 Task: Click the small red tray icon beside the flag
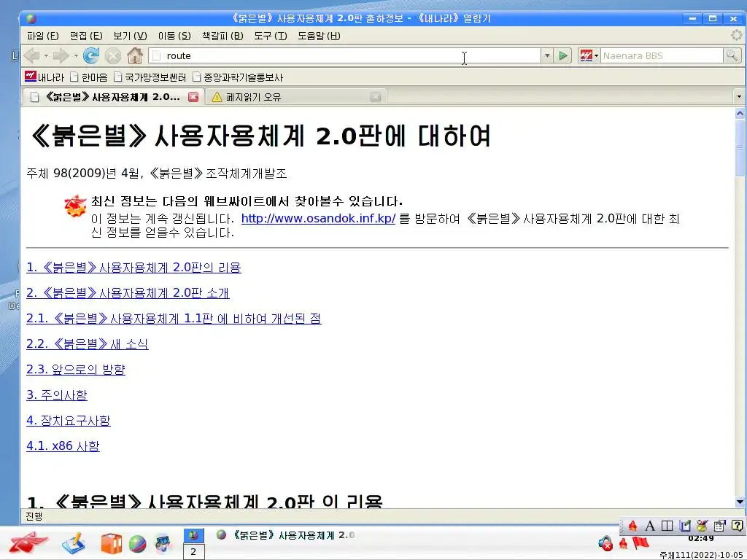coord(623,542)
